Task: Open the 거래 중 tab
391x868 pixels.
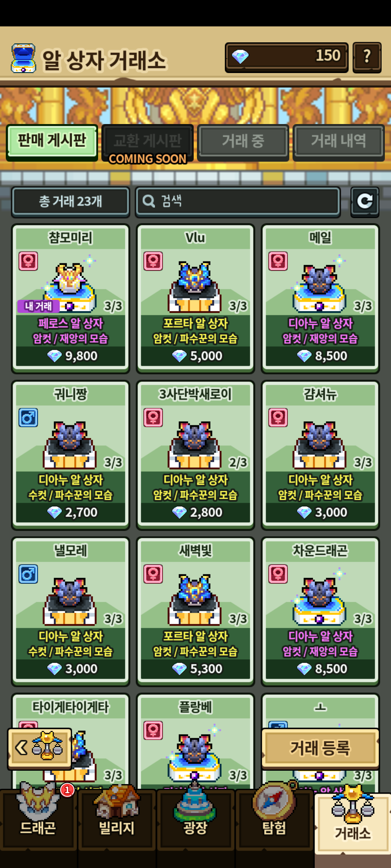Action: 243,142
